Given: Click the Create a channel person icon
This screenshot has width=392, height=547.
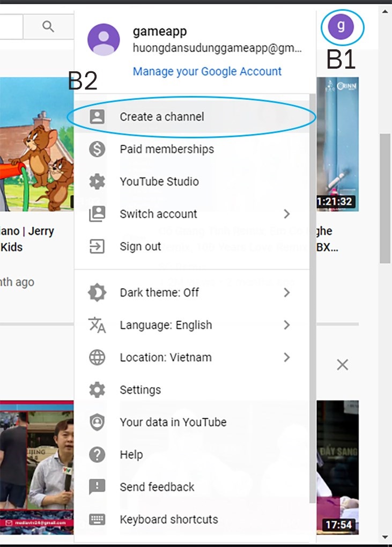Looking at the screenshot, I should point(97,116).
